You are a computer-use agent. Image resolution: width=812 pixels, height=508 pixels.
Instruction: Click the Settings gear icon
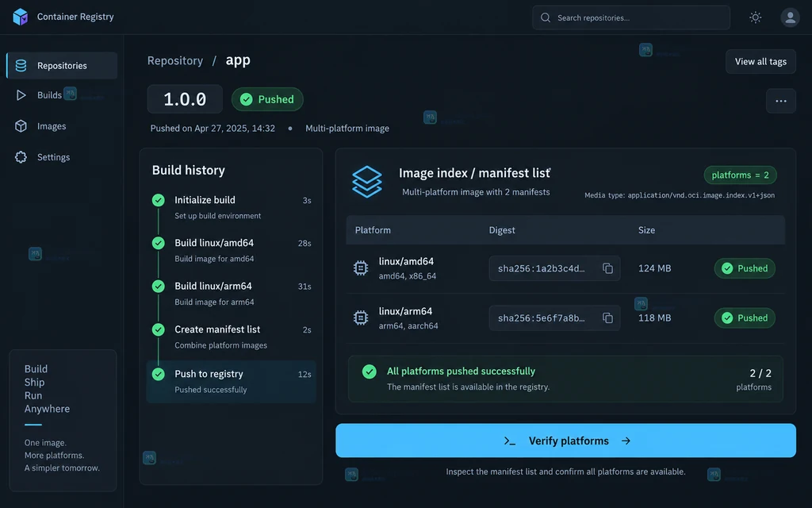click(x=21, y=157)
